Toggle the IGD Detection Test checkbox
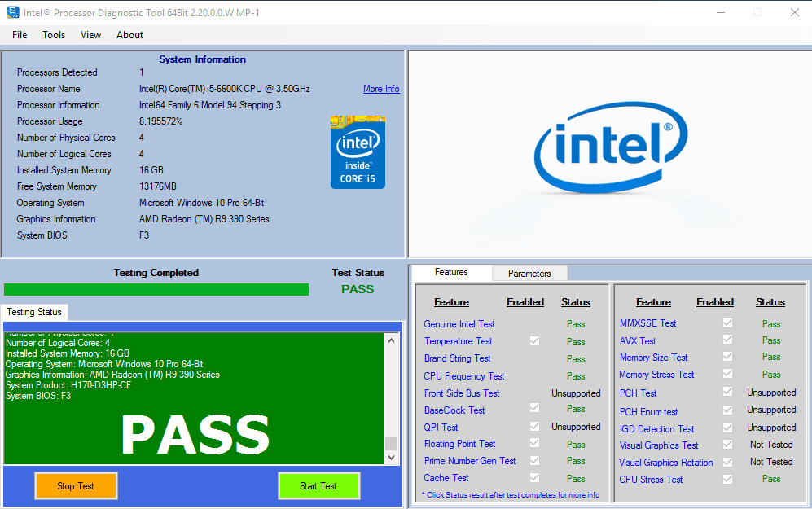 [x=727, y=428]
